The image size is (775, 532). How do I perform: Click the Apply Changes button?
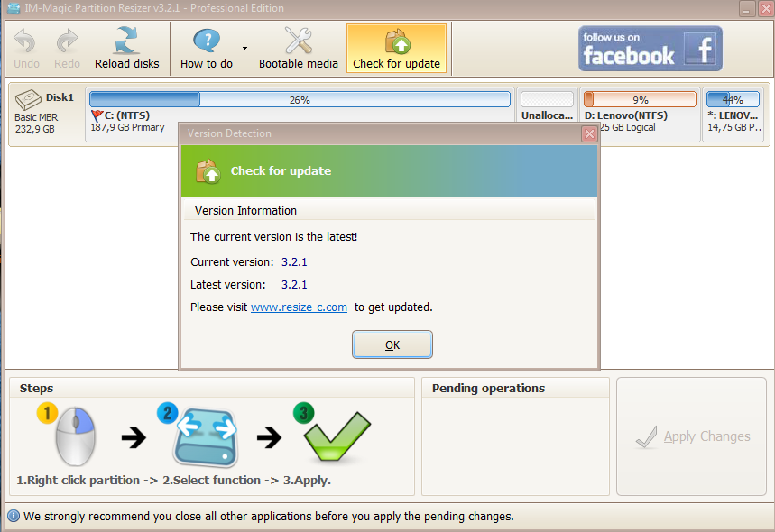click(691, 436)
